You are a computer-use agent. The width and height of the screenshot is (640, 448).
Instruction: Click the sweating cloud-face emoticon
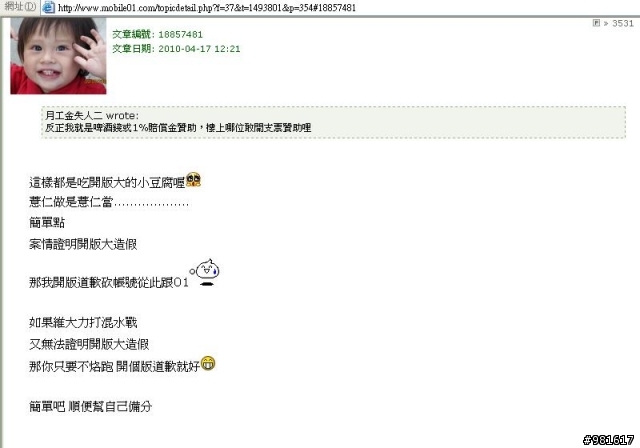pyautogui.click(x=205, y=272)
